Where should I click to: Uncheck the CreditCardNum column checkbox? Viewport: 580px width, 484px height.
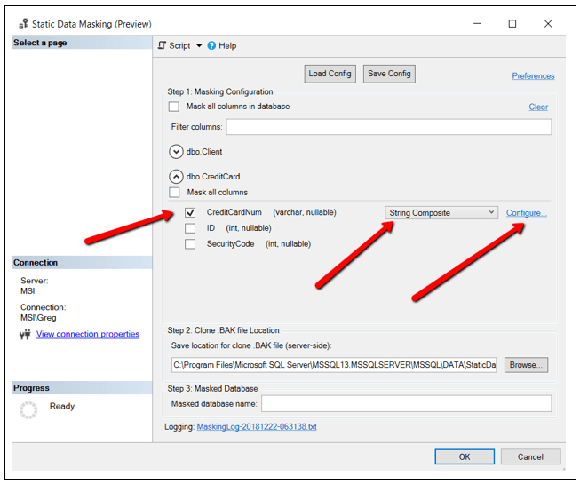(x=190, y=212)
